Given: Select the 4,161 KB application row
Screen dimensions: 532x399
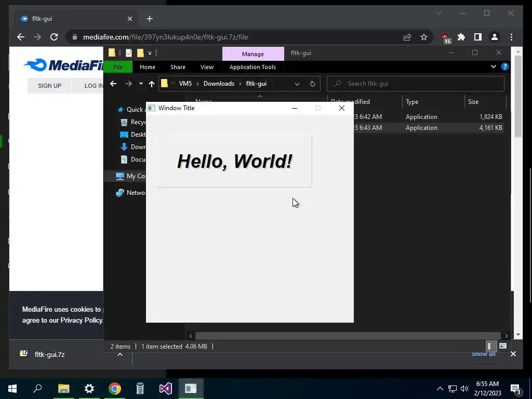Looking at the screenshot, I should (429, 128).
